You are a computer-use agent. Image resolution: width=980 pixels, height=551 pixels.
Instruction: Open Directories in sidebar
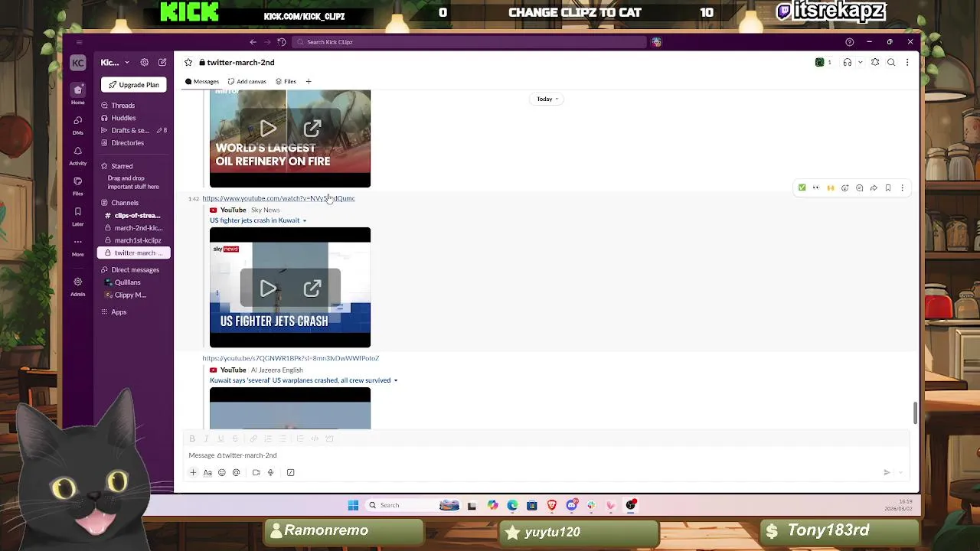127,142
